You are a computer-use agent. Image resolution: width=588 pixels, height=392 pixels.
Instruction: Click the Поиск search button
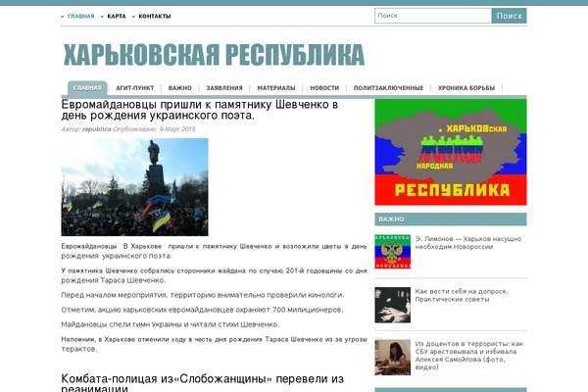tap(509, 16)
